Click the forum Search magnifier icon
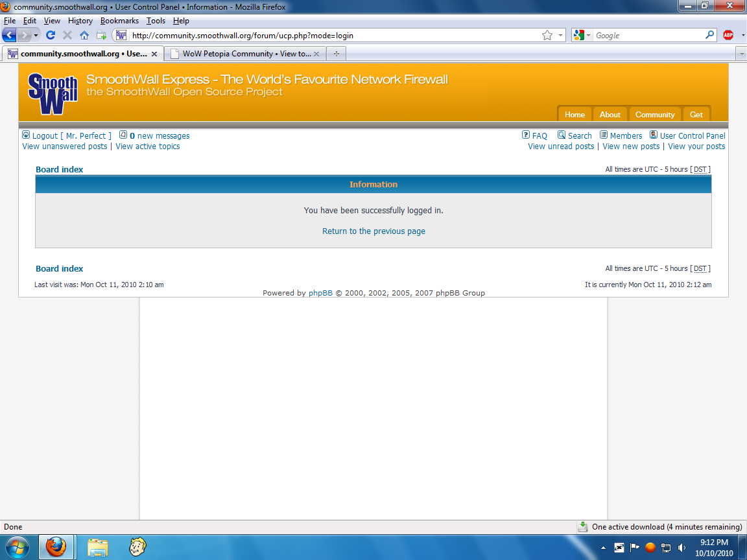This screenshot has height=560, width=747. pos(562,135)
